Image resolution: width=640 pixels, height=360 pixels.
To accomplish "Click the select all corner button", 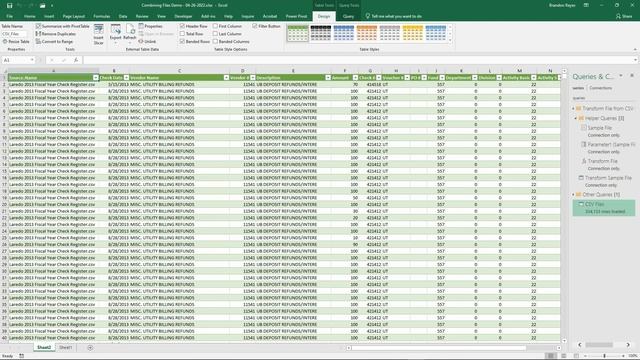I will [4, 71].
